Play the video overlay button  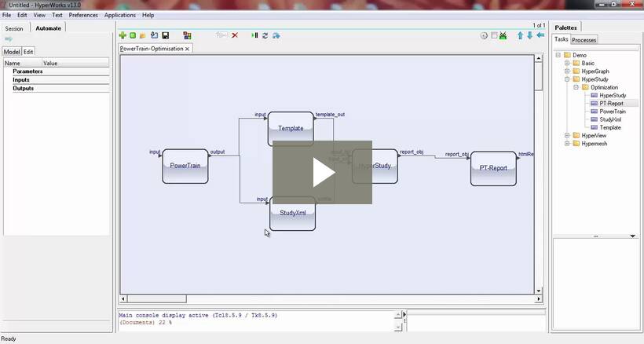(x=323, y=173)
